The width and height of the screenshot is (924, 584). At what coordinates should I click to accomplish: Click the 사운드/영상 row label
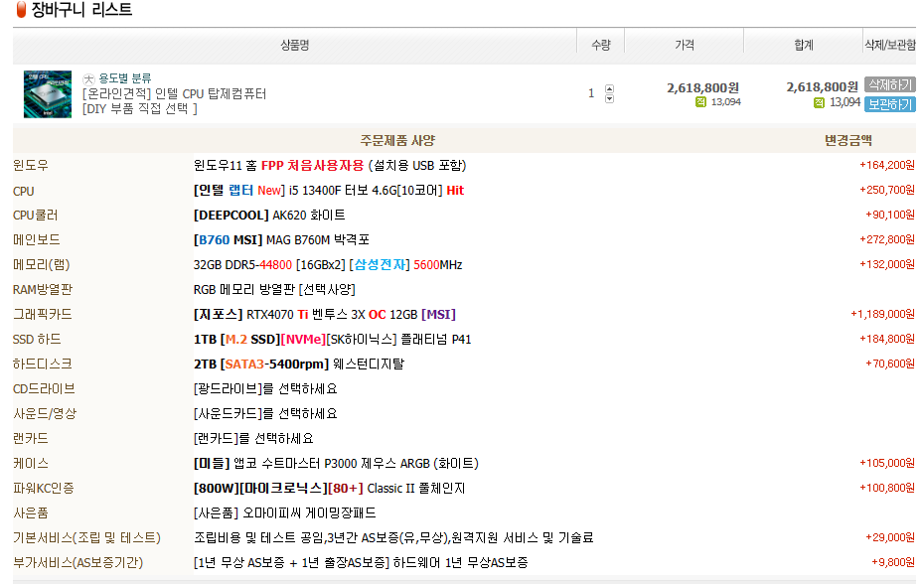[45, 414]
